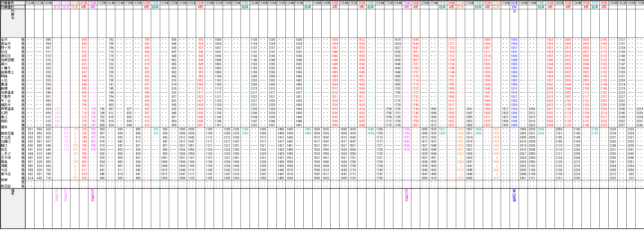Select the IR4 train type cell
The height and width of the screenshot is (230, 644).
click(x=514, y=7)
